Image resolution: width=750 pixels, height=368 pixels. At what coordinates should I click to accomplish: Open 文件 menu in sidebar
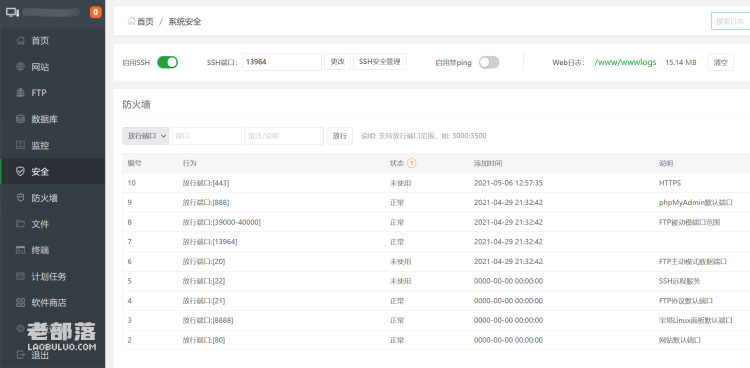coord(40,224)
